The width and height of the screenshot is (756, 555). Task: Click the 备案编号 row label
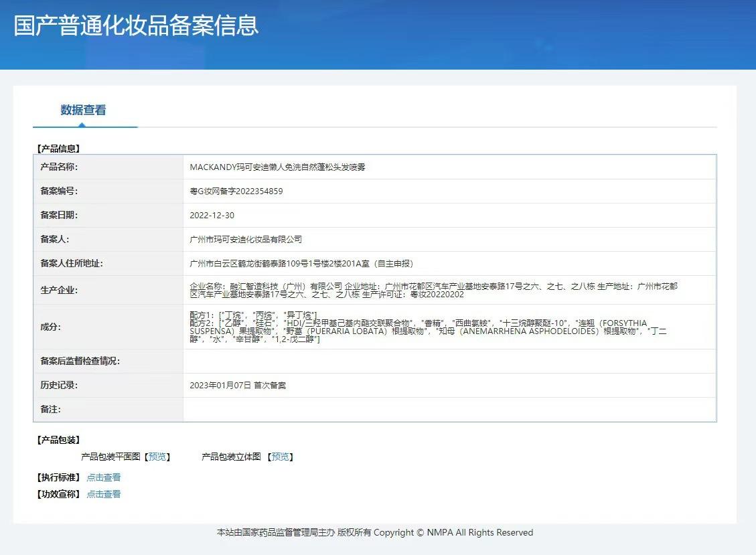tap(59, 191)
